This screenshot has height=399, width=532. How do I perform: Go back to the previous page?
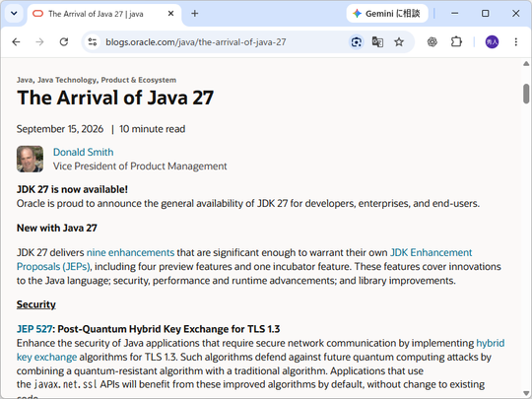point(16,42)
